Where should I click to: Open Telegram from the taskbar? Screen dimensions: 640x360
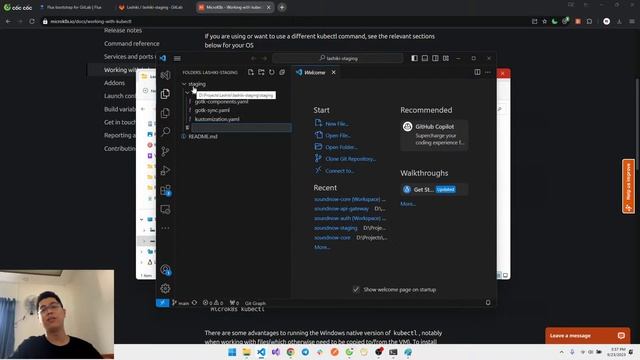click(305, 352)
